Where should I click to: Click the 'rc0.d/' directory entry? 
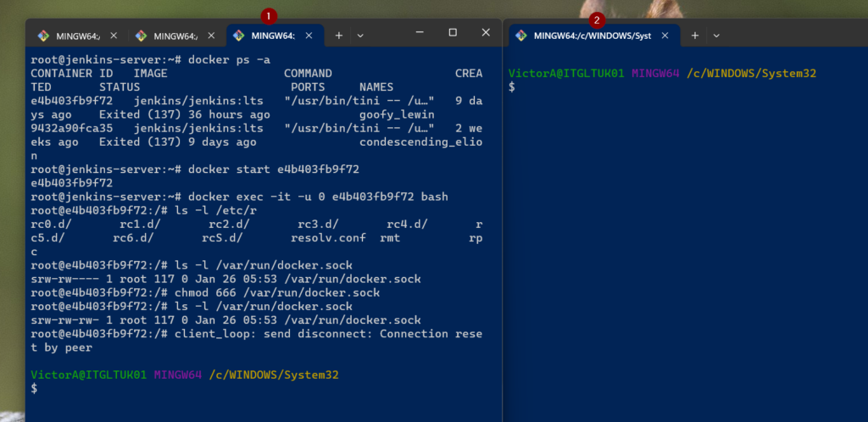point(51,224)
